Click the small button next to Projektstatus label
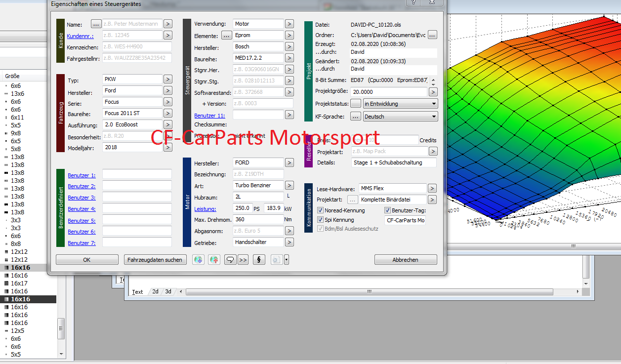 point(356,104)
